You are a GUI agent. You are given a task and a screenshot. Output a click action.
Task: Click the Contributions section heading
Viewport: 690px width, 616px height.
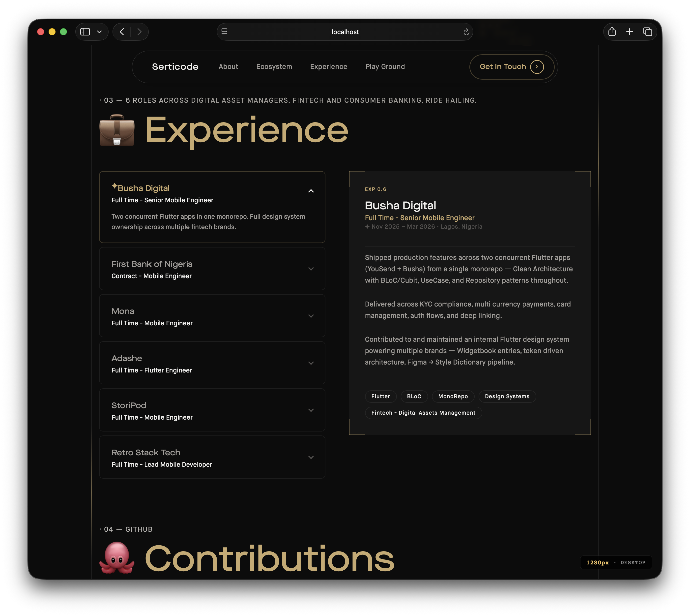click(270, 558)
